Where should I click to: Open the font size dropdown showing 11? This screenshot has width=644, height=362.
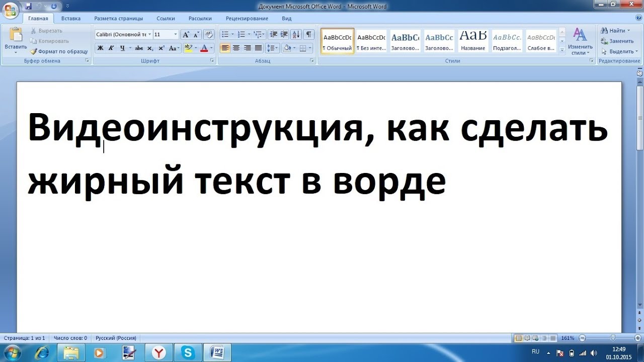[x=176, y=35]
